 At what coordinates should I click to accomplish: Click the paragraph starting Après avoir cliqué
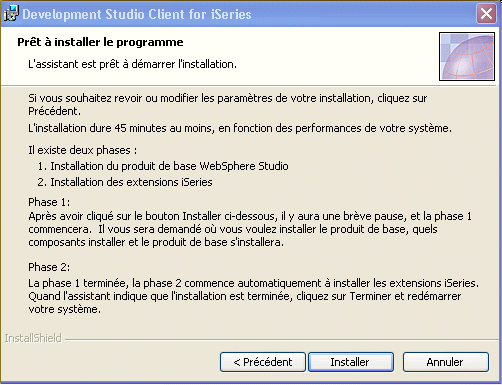250,229
